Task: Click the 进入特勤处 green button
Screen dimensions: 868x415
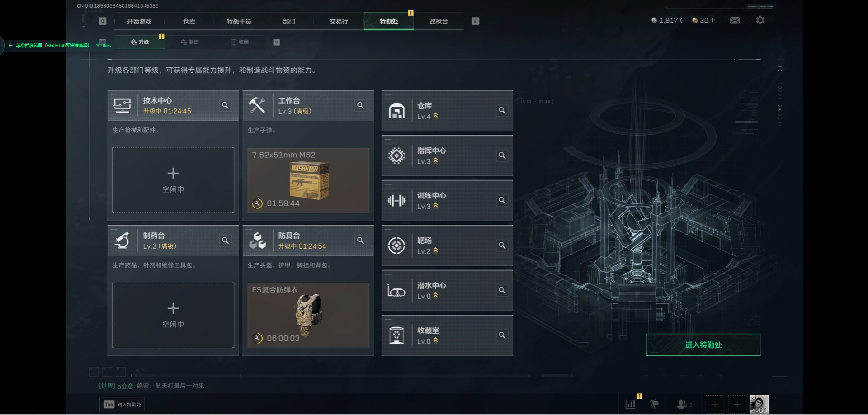Action: pyautogui.click(x=703, y=345)
